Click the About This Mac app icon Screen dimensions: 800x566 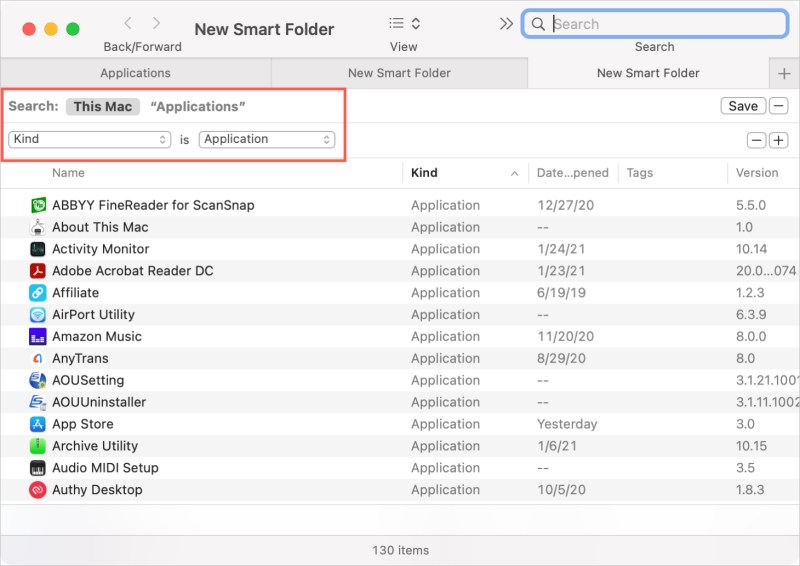click(x=38, y=227)
